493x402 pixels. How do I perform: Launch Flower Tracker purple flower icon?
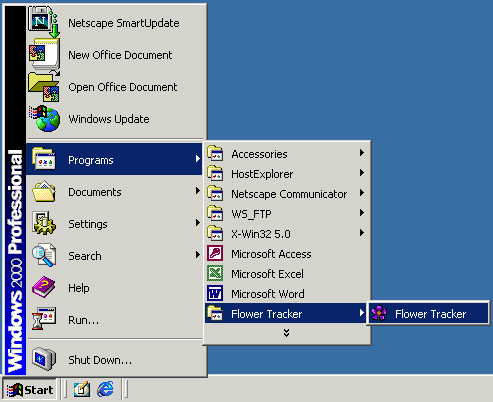point(379,314)
